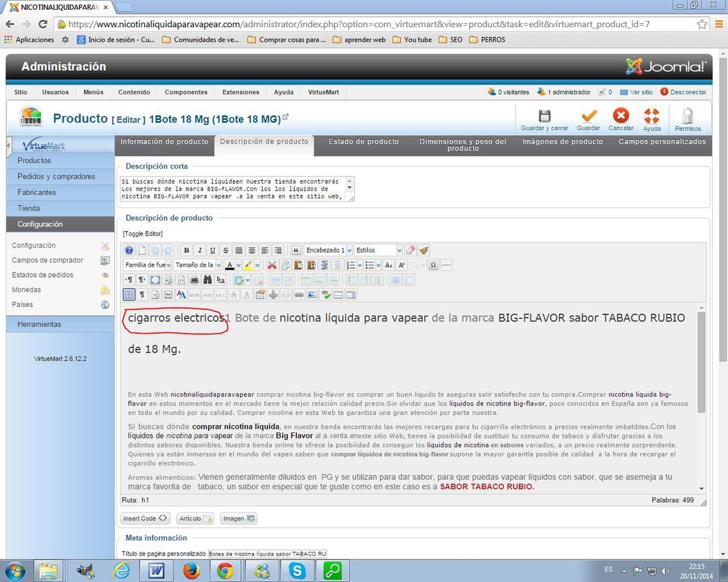Click the editor content vertical scrollbar
This screenshot has width=728, height=582.
pos(701,362)
